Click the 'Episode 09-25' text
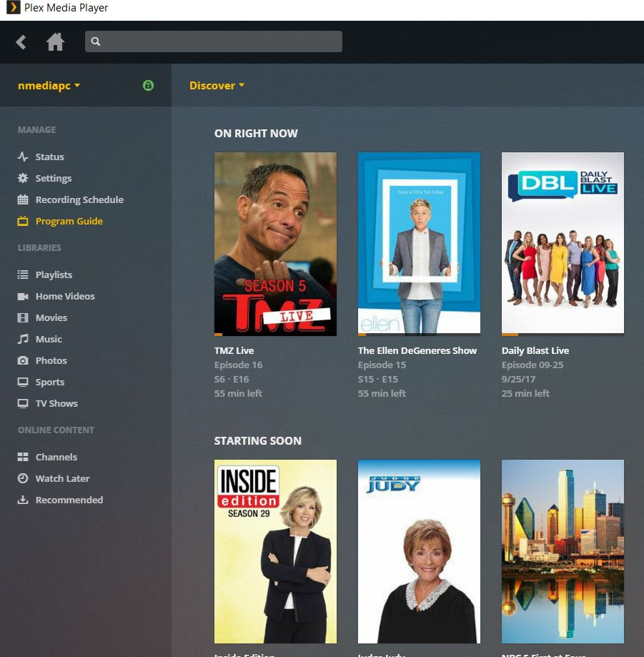The width and height of the screenshot is (644, 657). pyautogui.click(x=532, y=365)
